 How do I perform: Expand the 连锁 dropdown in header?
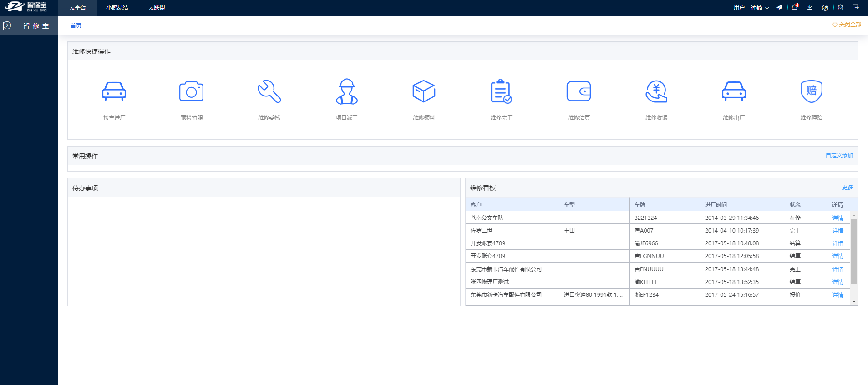(760, 8)
